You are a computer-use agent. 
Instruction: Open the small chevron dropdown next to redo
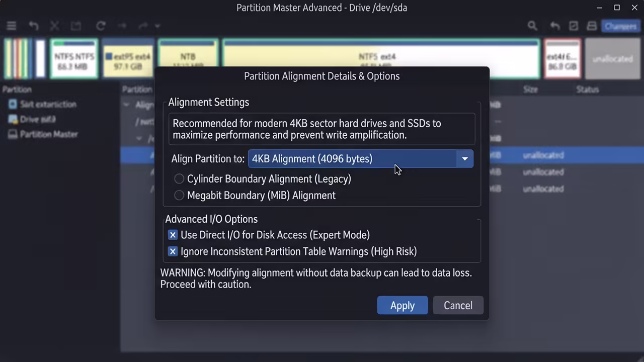point(157,26)
